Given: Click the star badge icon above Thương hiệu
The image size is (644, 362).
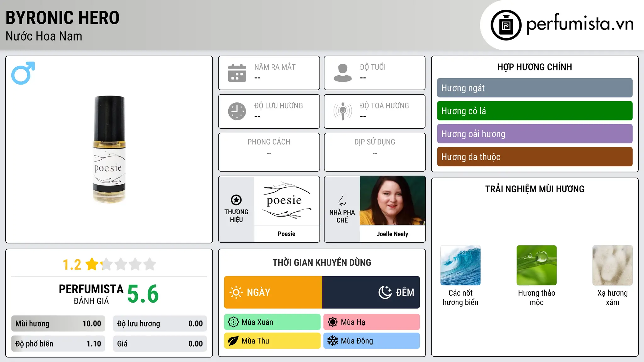Looking at the screenshot, I should click(236, 200).
